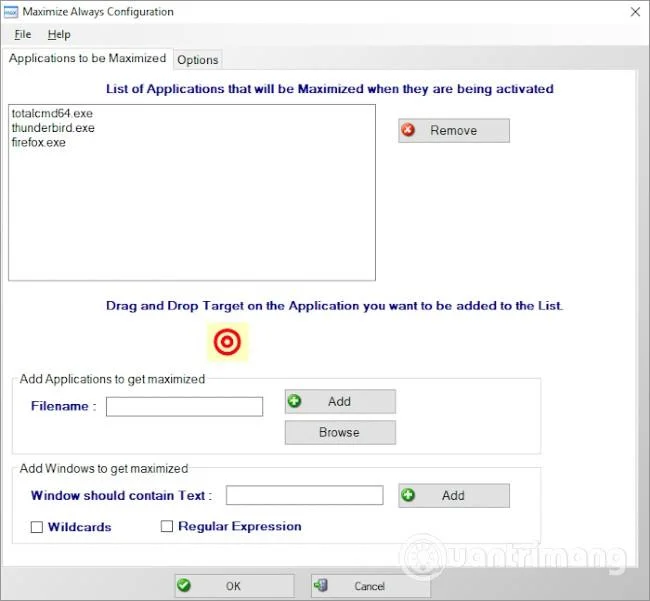Click the Browse button
Viewport: 650px width, 601px height.
[x=340, y=432]
